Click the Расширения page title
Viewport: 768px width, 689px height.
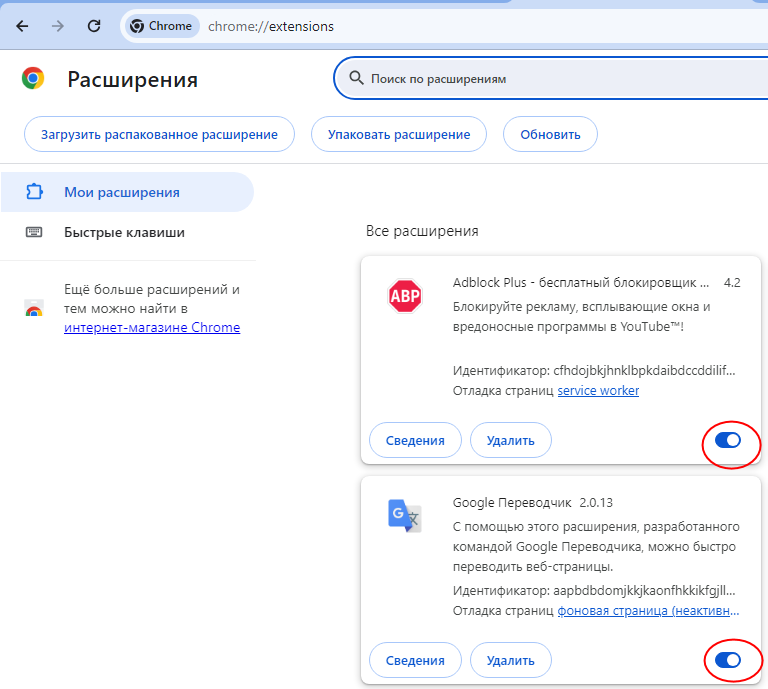tap(132, 79)
